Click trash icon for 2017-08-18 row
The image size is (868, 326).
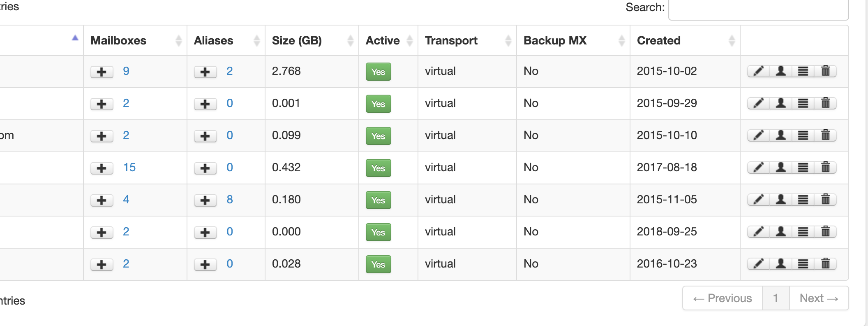tap(825, 168)
